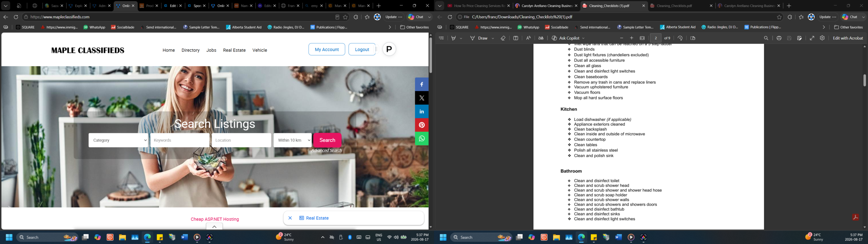Screen dimensions: 868x244
Task: Enter full screen in PDF viewer
Action: pyautogui.click(x=812, y=38)
